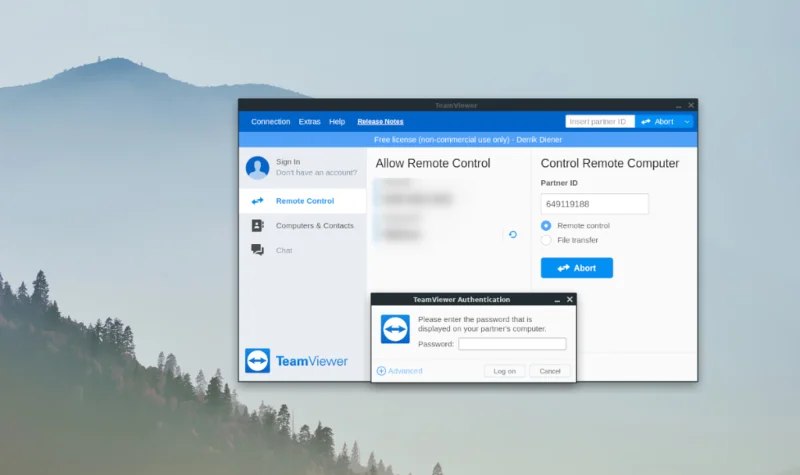
Task: Click the Chat bubbles icon
Action: coord(258,250)
